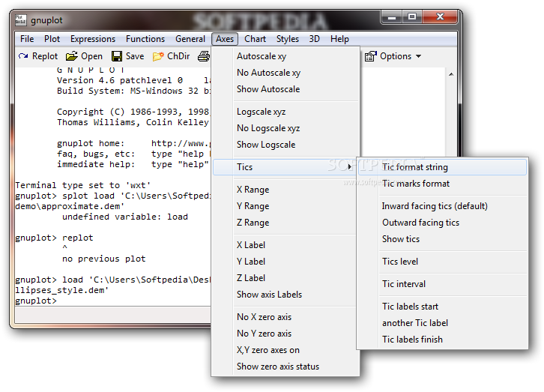
Task: Choose Y Range from Axes menu
Action: click(285, 206)
